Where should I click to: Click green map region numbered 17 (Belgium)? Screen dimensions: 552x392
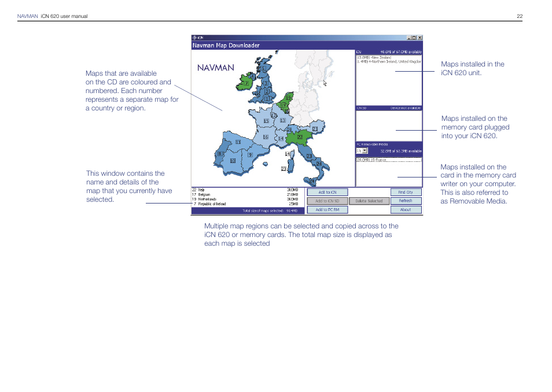pyautogui.click(x=283, y=106)
